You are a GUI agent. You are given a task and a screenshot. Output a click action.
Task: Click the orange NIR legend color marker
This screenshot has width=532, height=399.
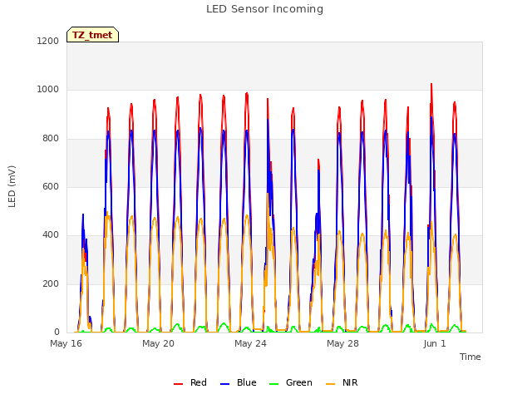coord(330,384)
